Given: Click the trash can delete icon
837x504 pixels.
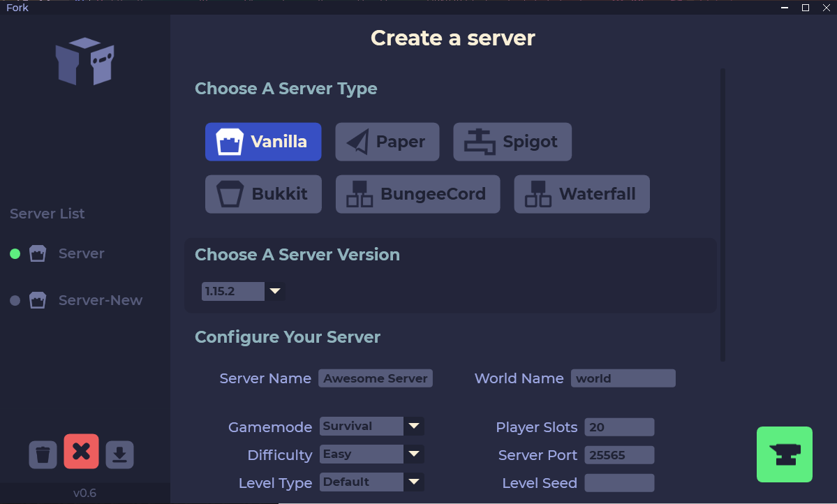Looking at the screenshot, I should pos(43,455).
